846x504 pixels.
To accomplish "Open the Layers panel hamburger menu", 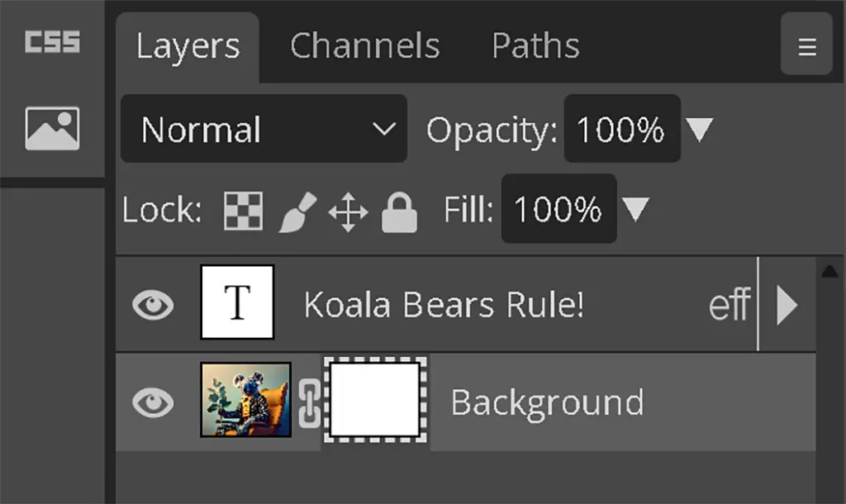I will [x=806, y=47].
